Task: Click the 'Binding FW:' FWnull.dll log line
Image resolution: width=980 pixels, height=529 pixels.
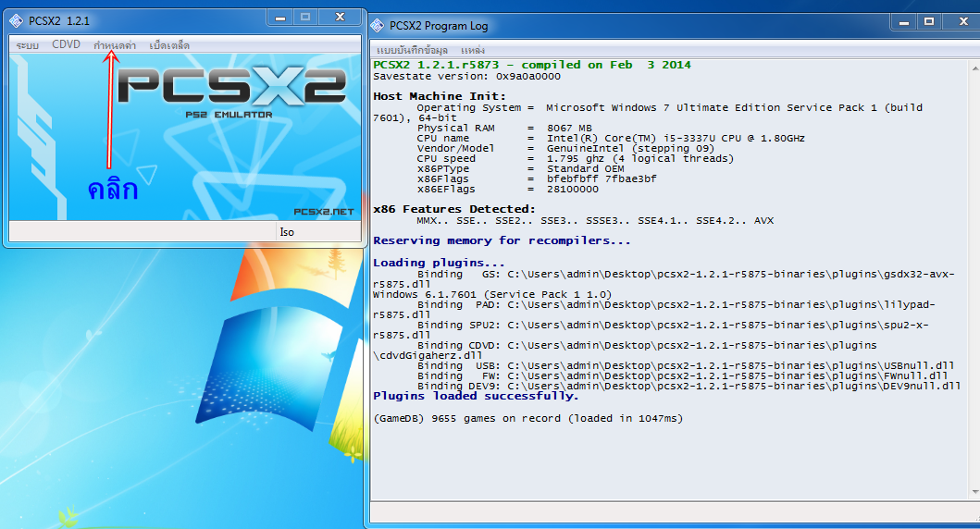Action: pyautogui.click(x=683, y=376)
